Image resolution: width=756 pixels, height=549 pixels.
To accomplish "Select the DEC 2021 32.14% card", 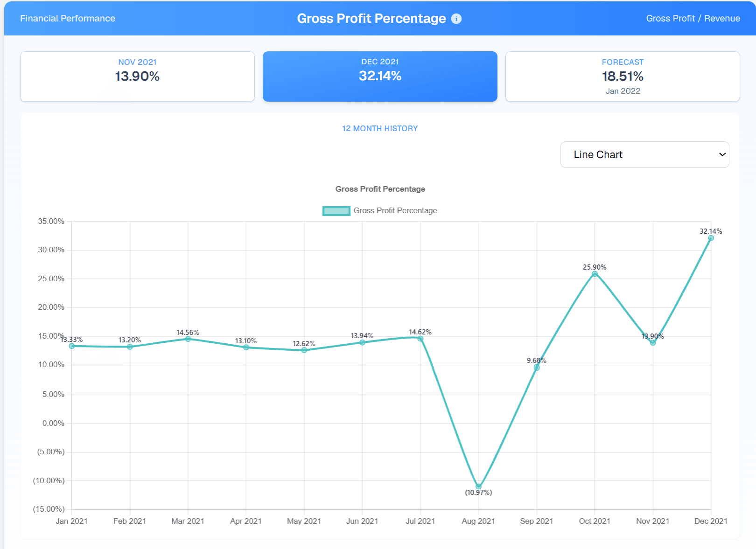I will click(x=380, y=76).
